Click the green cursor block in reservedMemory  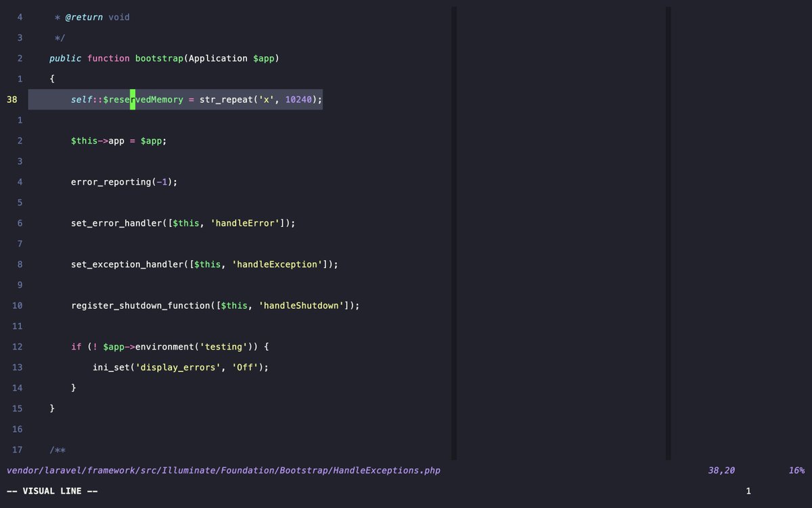pos(133,100)
